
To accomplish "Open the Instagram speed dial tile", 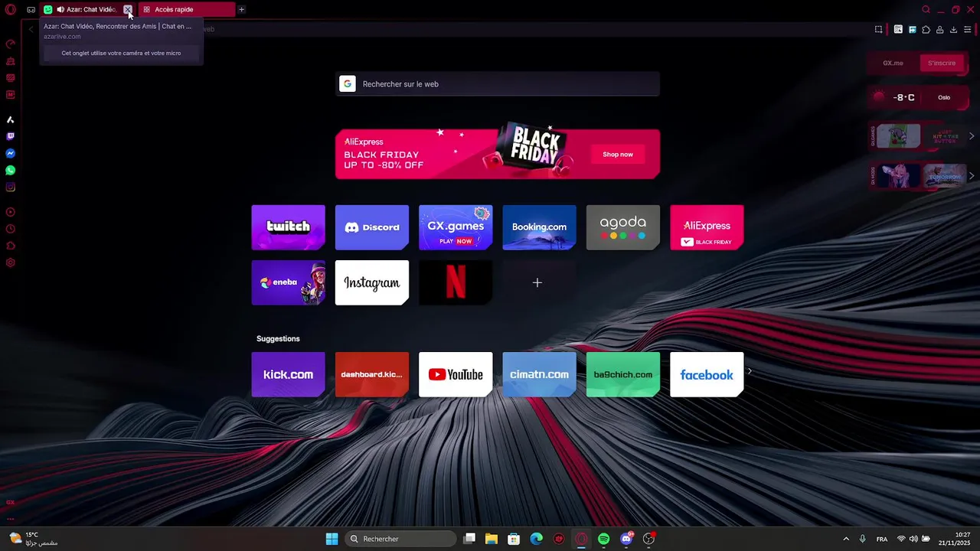I will (372, 282).
